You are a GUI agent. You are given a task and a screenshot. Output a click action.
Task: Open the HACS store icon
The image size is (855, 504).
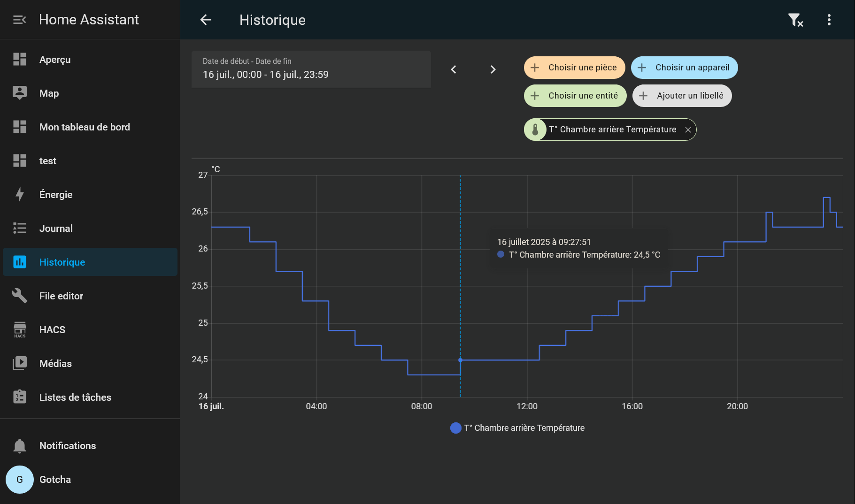[x=20, y=329]
